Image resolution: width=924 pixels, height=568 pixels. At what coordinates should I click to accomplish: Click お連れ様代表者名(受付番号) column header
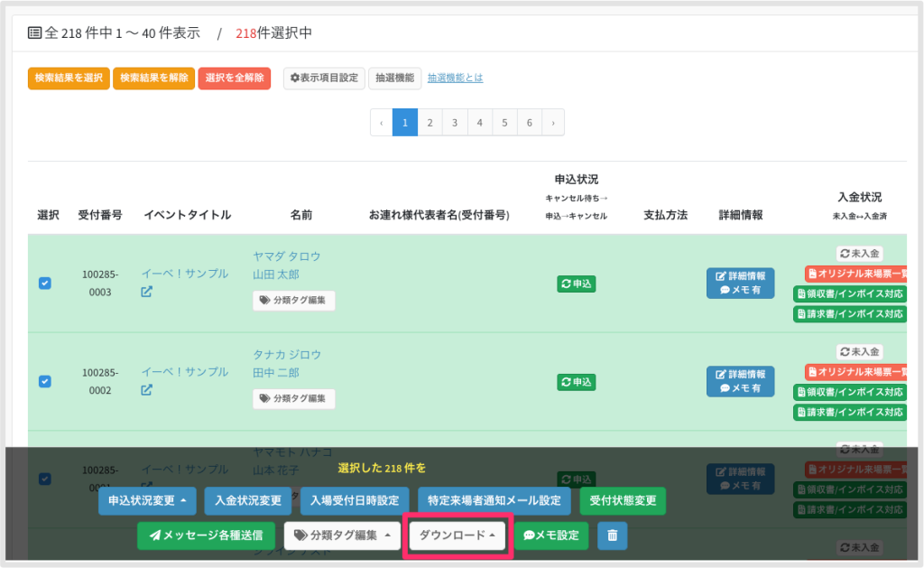click(x=439, y=215)
